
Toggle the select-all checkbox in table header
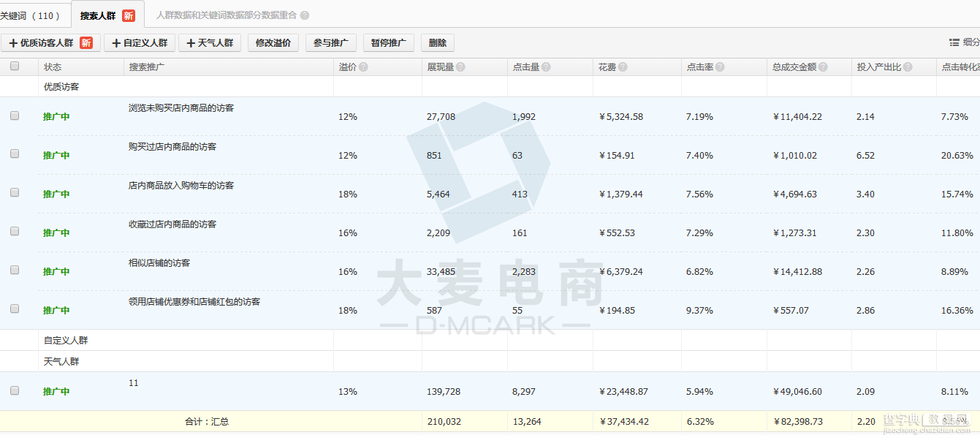tap(15, 67)
